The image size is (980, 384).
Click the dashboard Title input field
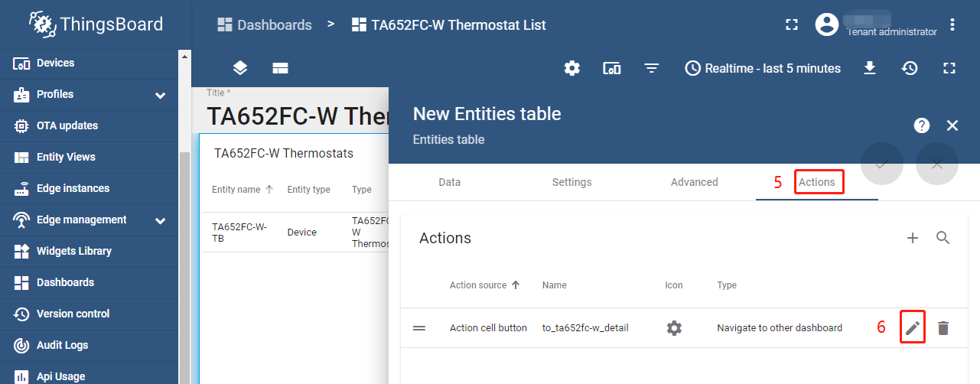click(298, 115)
